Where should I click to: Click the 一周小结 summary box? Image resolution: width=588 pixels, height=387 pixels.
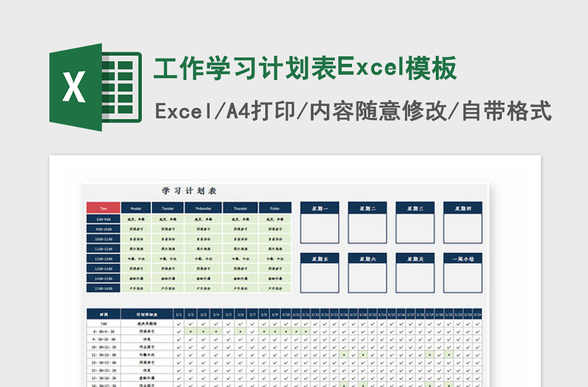463,273
